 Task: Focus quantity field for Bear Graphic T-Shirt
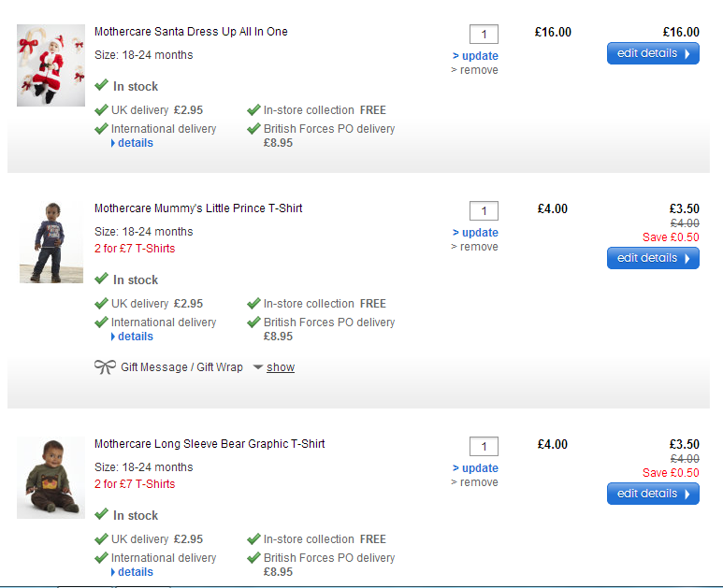pyautogui.click(x=484, y=447)
